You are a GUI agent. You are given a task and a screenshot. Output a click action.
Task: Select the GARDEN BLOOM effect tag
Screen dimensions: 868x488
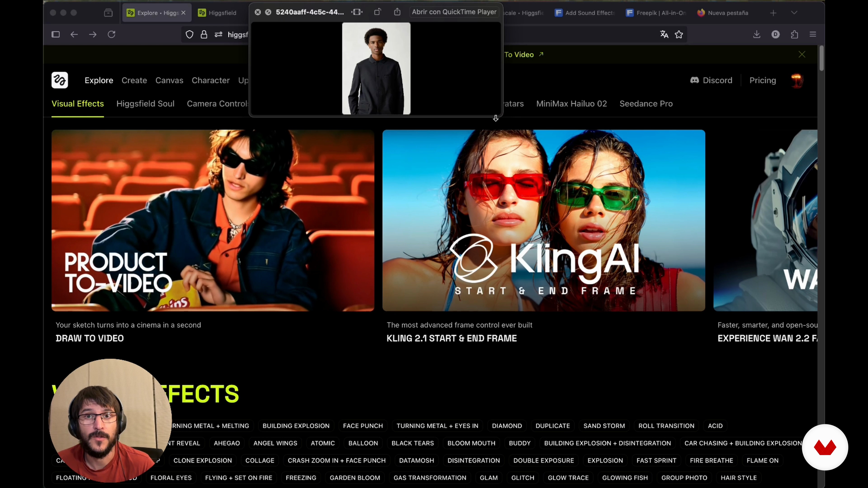(355, 478)
